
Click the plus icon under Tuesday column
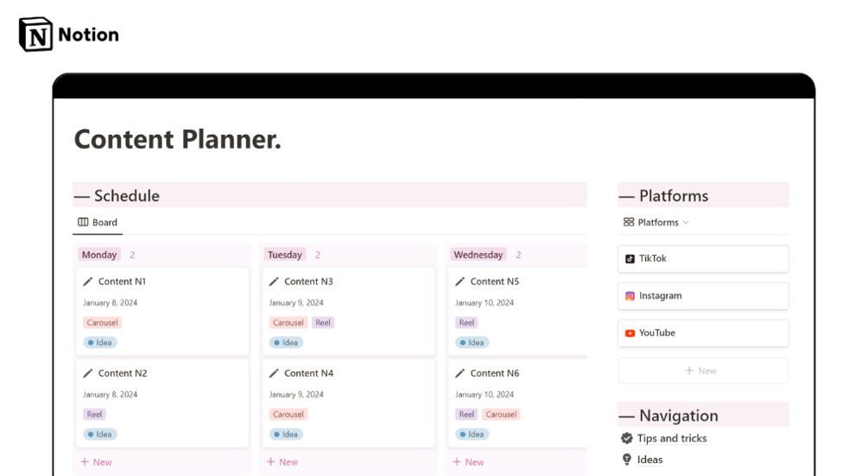click(270, 461)
